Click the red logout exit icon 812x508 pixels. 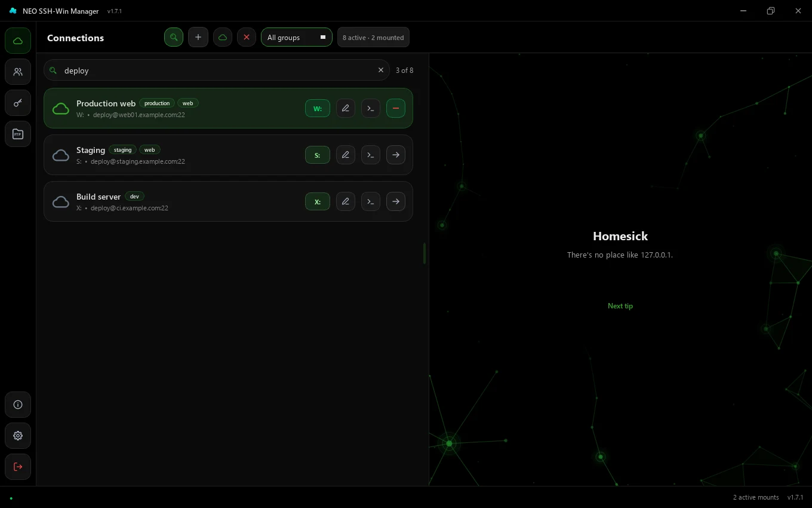coord(18,467)
